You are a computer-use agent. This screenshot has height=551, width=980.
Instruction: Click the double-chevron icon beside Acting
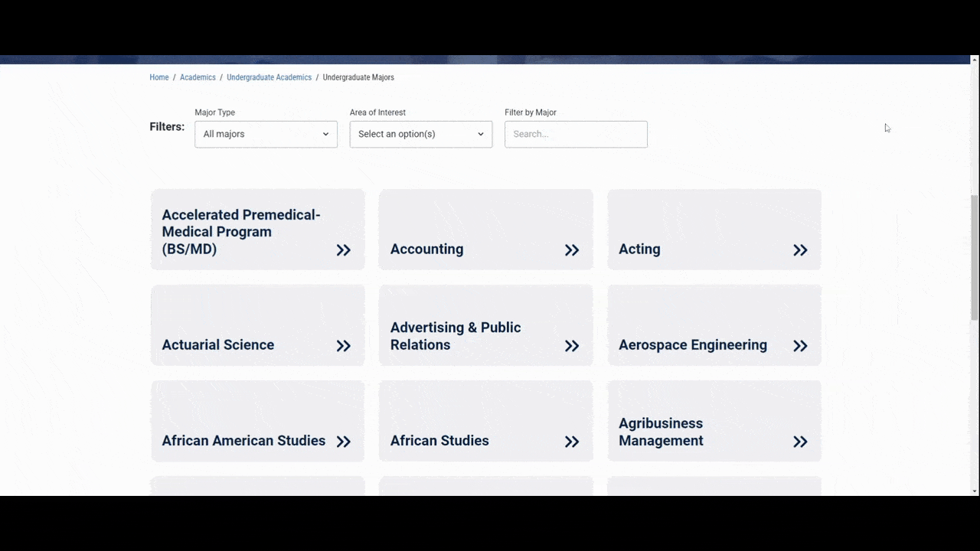(800, 250)
